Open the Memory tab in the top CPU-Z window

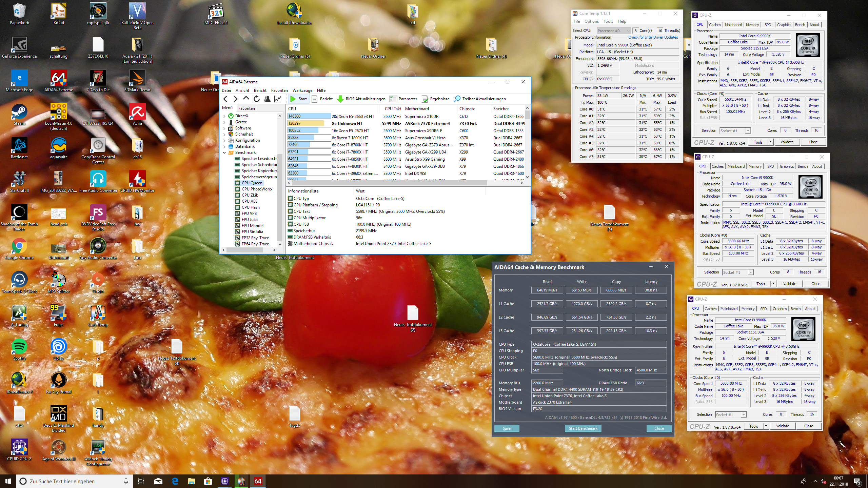coord(752,25)
